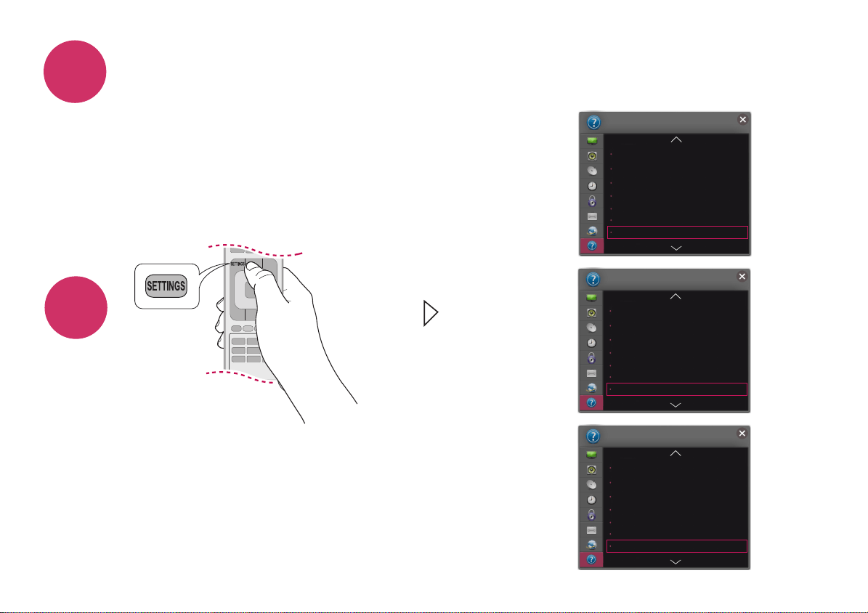
Task: Click the down chevron in middle menu panel
Action: pos(676,405)
